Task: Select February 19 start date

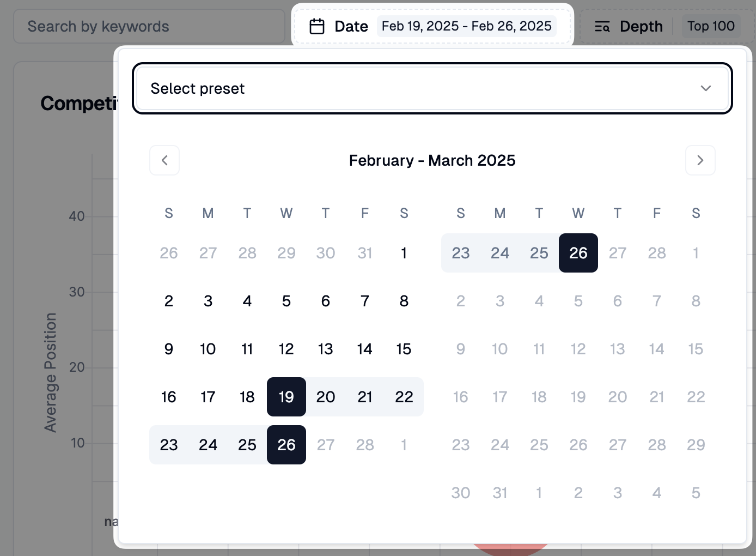Action: click(x=286, y=397)
